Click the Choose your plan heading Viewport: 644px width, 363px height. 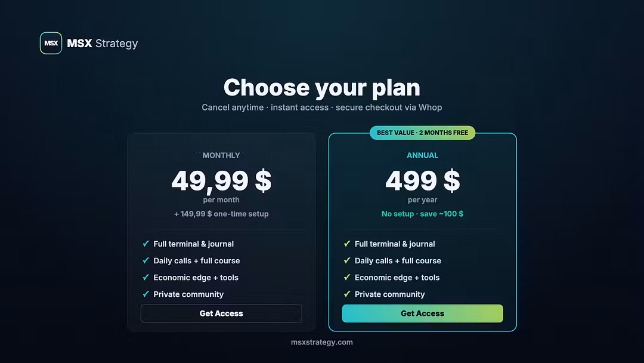[321, 87]
